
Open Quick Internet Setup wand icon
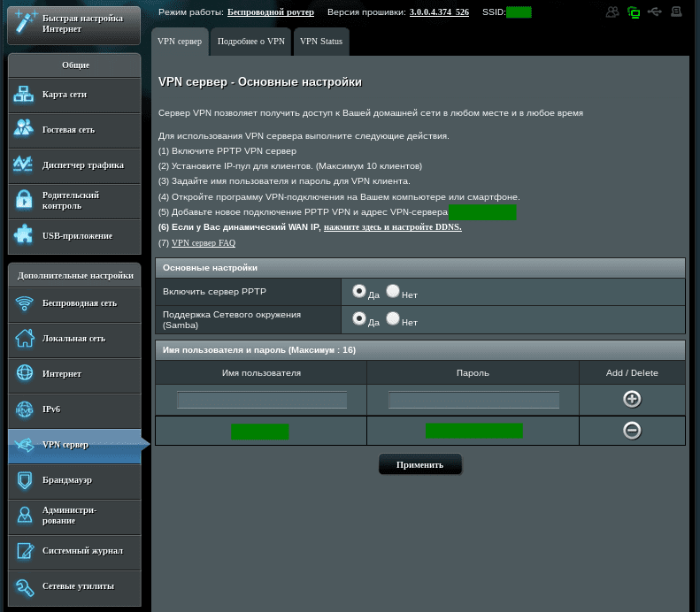tap(25, 22)
